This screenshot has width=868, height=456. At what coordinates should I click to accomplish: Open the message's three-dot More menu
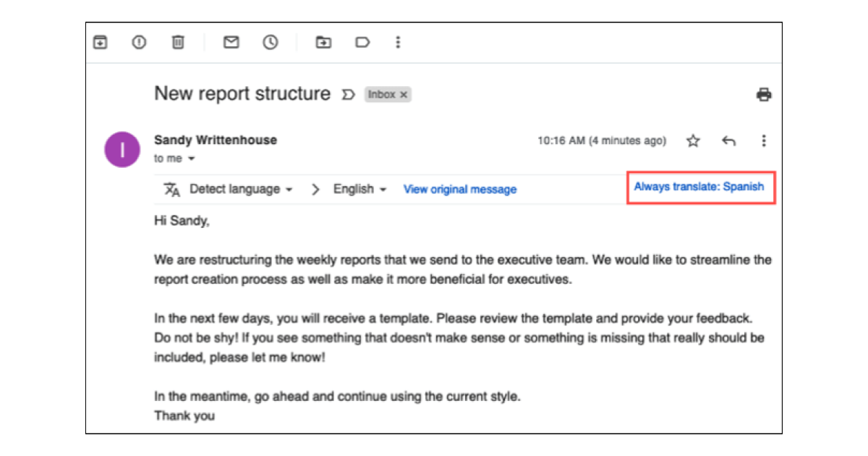pyautogui.click(x=764, y=141)
